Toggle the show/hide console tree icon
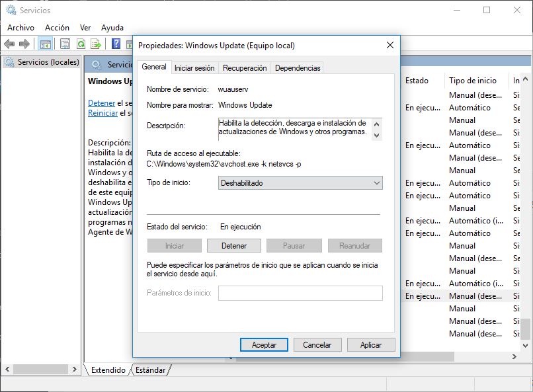The image size is (533, 392). [45, 44]
